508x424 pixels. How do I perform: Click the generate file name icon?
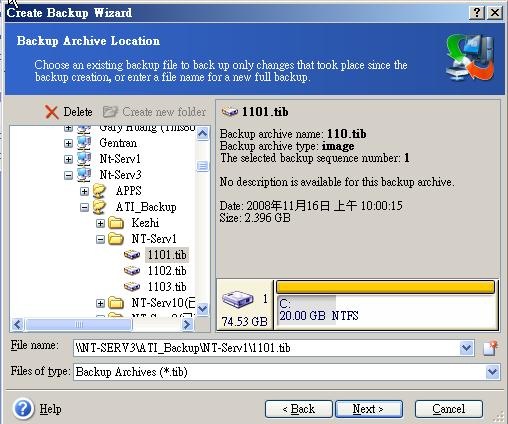490,349
